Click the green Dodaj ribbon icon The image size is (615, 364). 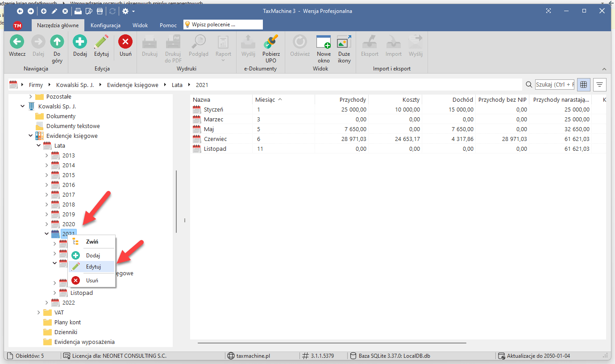click(x=80, y=42)
